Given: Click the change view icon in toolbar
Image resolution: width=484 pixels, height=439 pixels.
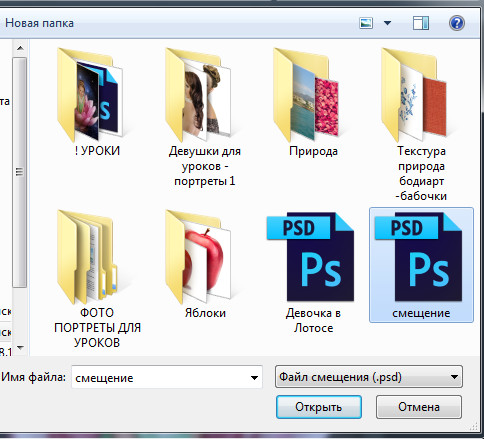Looking at the screenshot, I should [x=366, y=23].
